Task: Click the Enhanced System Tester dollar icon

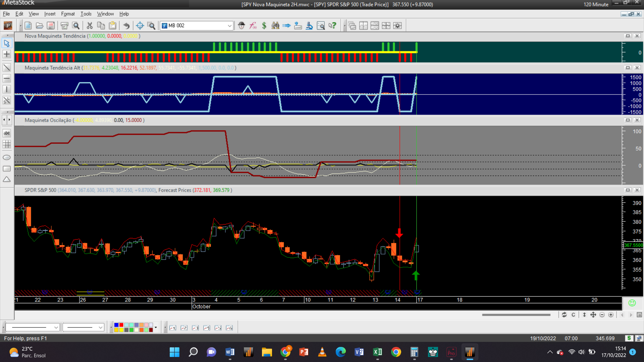Action: pyautogui.click(x=264, y=25)
